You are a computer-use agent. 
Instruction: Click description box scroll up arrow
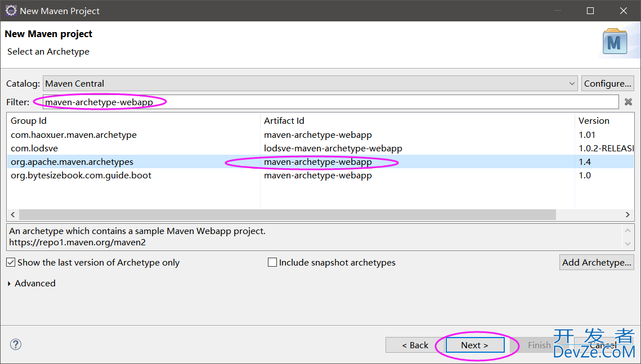tap(627, 231)
